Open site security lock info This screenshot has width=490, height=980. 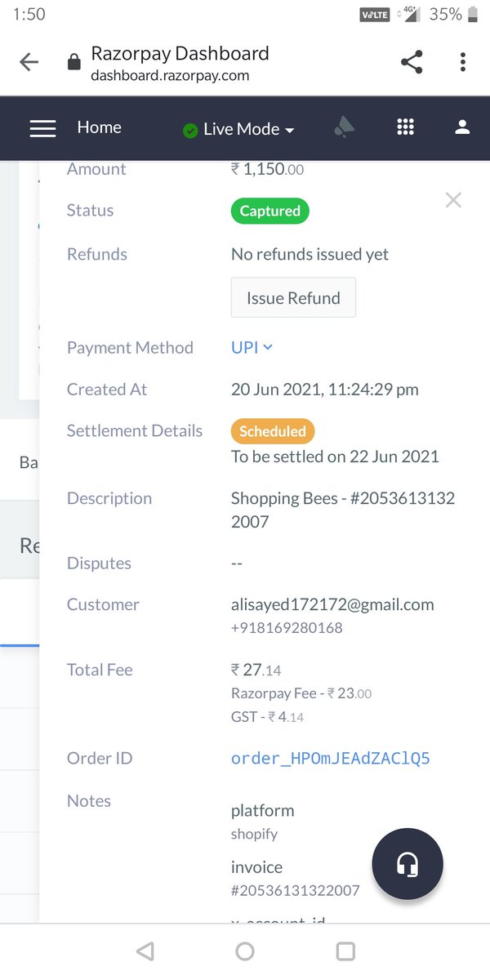click(73, 63)
